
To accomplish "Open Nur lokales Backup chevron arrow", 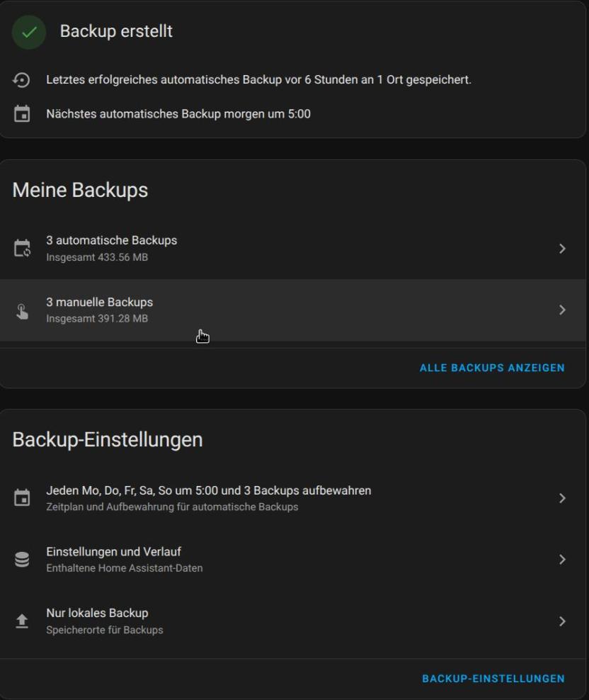I will 562,621.
